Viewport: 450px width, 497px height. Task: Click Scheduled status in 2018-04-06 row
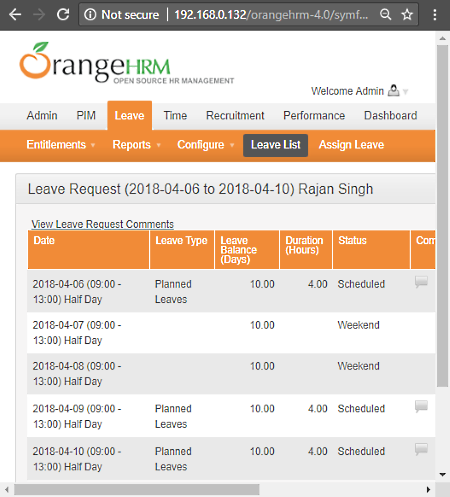pos(361,284)
